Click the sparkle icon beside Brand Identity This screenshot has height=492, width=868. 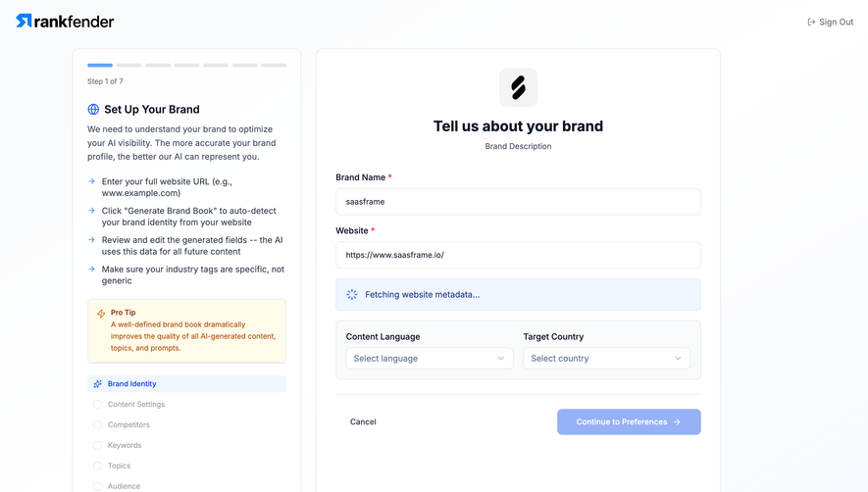(x=97, y=384)
